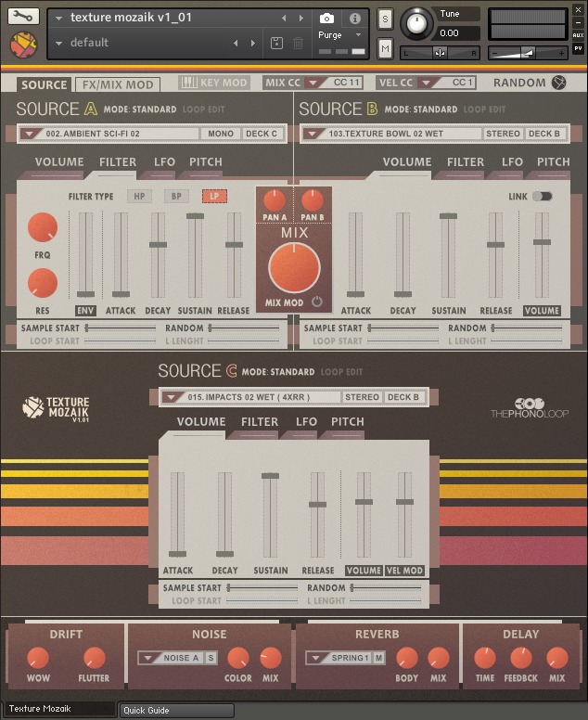The width and height of the screenshot is (588, 720).
Task: Open the instrument info icon
Action: pos(354,19)
